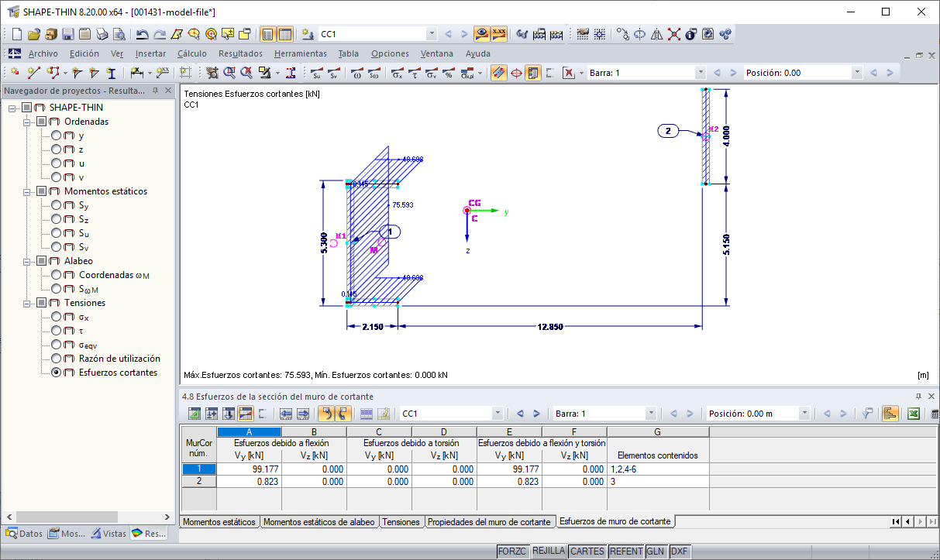Viewport: 940px width, 560px height.
Task: Show τ shear stress results icon
Action: click(x=415, y=73)
